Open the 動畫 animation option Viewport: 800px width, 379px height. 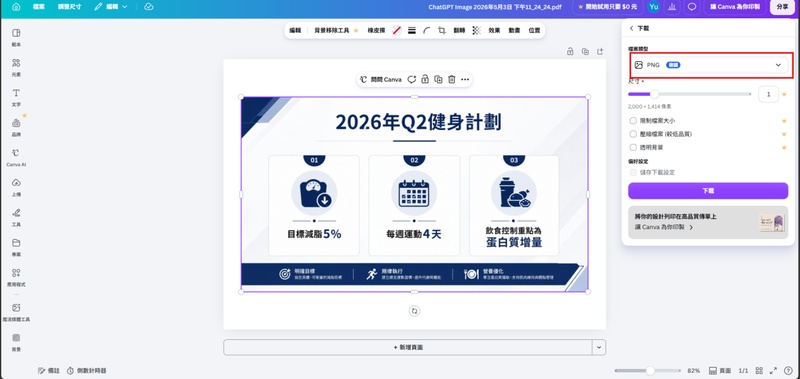pyautogui.click(x=514, y=31)
